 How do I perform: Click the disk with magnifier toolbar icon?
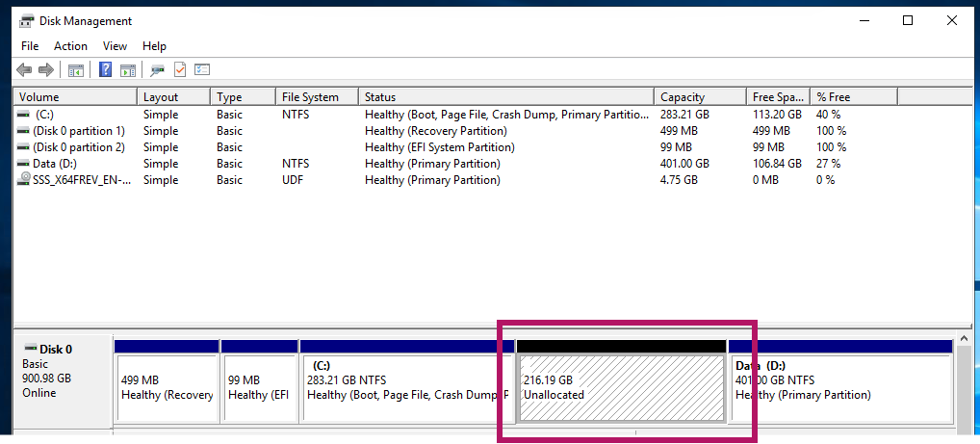(x=158, y=70)
